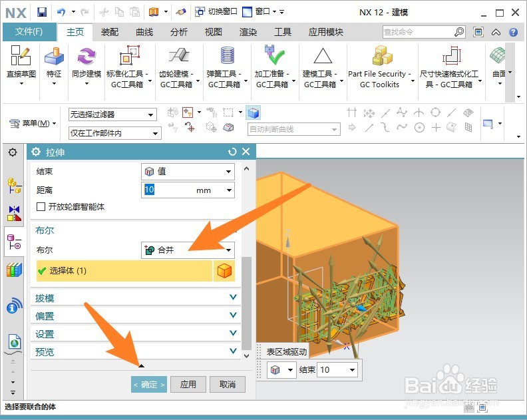Click the Apply (应用) button
The height and width of the screenshot is (420, 527).
pos(188,384)
